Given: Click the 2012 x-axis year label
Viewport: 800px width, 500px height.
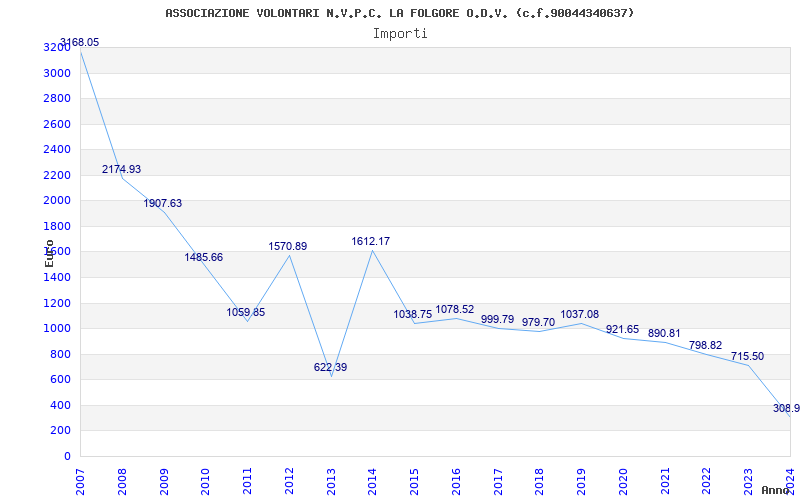Looking at the screenshot, I should (289, 481).
